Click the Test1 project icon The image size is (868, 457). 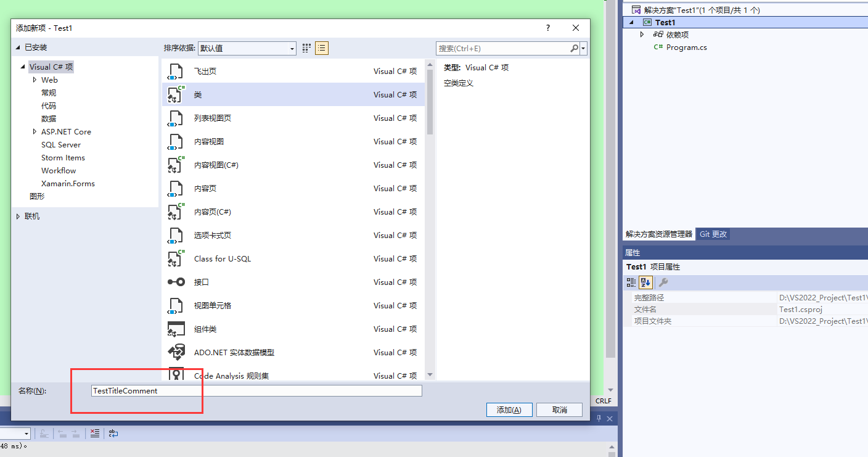click(647, 22)
